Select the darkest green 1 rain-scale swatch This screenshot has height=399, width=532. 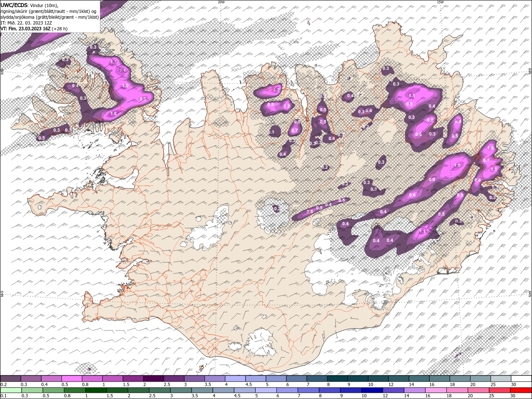[x=96, y=390]
